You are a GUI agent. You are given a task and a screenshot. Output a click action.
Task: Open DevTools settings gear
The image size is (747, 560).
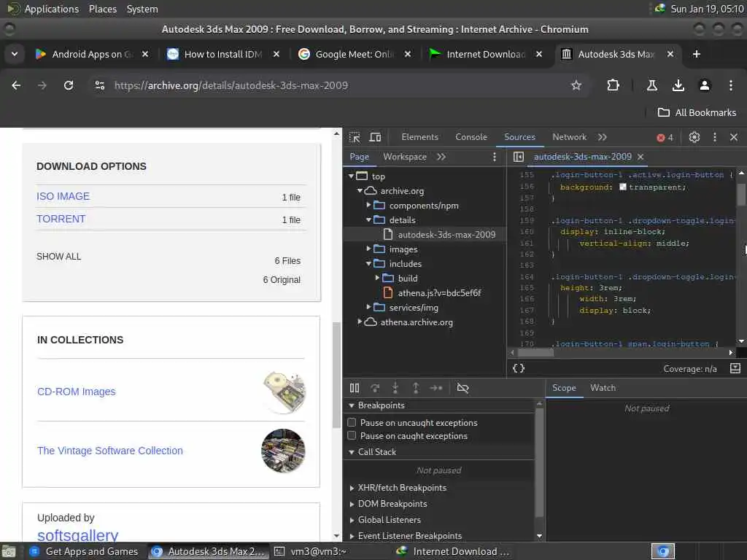[x=694, y=137]
